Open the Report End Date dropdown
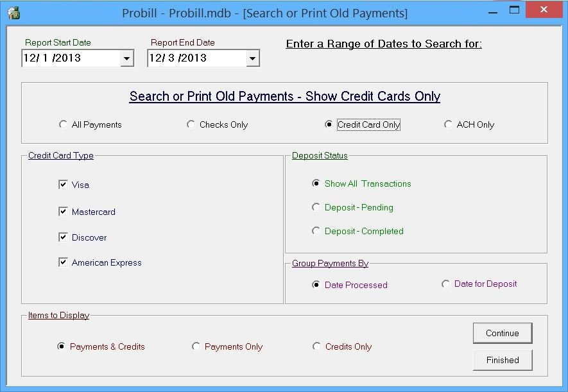This screenshot has width=568, height=392. [254, 58]
